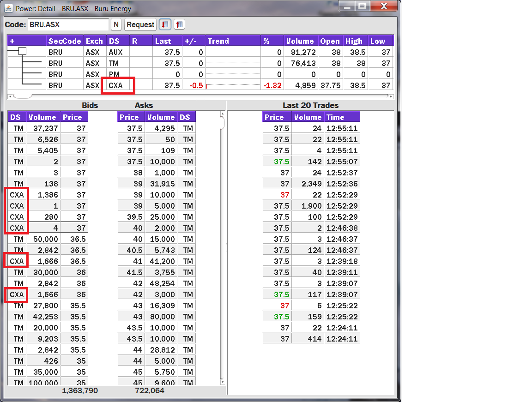Click the total bid volume 1,363,790

pos(80,390)
